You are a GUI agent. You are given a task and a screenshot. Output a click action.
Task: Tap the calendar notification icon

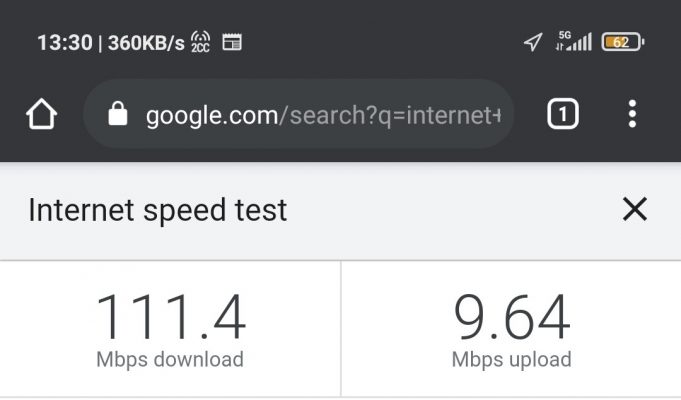point(232,42)
